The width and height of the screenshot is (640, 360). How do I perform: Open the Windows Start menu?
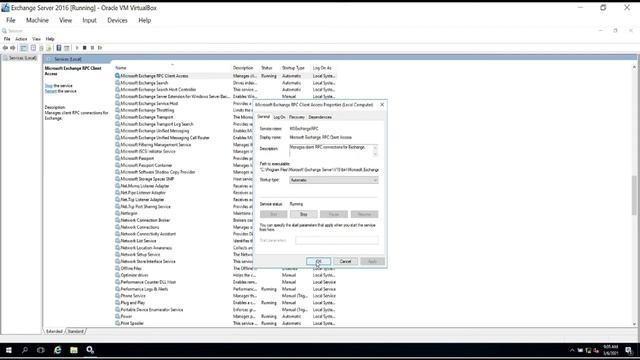pos(9,350)
